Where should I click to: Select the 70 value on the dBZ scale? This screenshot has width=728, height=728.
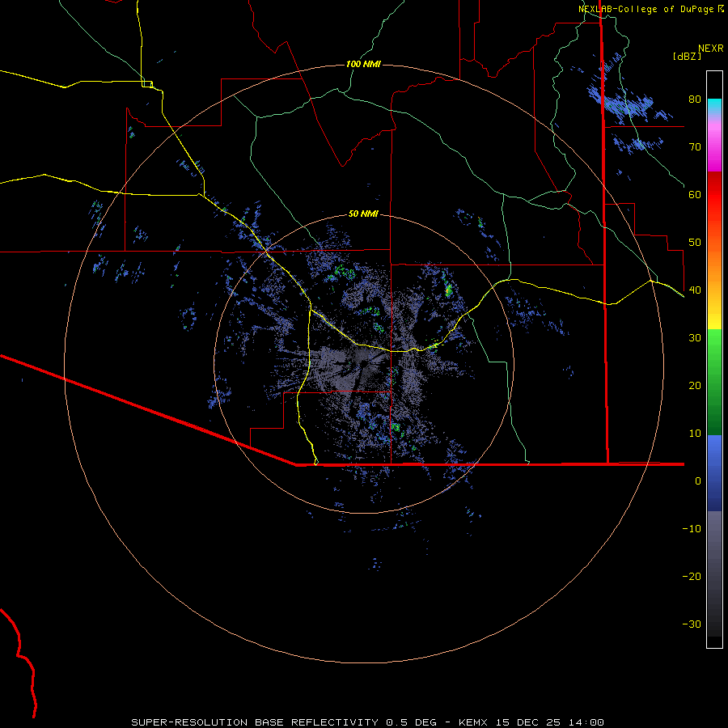coord(695,146)
